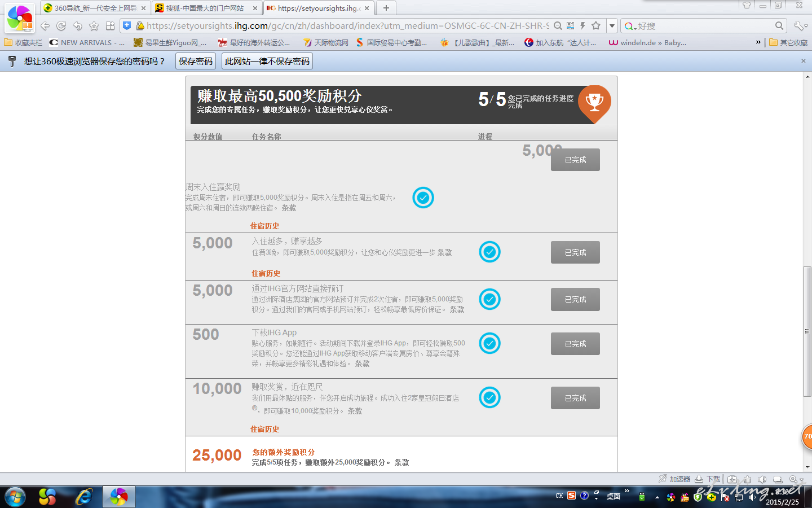Expand the bookmarks bar overflow chevron
This screenshot has height=508, width=812.
point(758,42)
